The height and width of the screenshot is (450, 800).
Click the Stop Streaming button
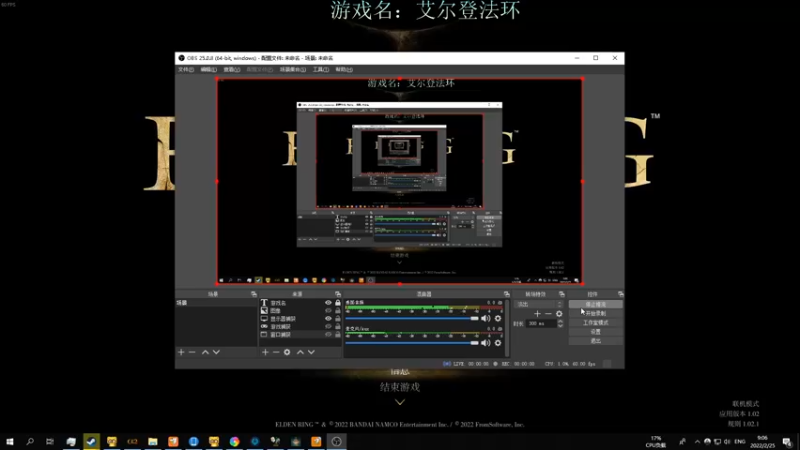[x=595, y=304]
